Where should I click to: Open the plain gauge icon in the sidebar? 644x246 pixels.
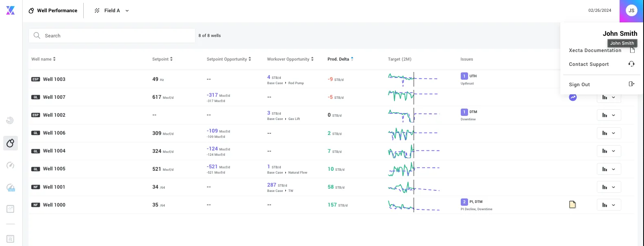pyautogui.click(x=10, y=165)
